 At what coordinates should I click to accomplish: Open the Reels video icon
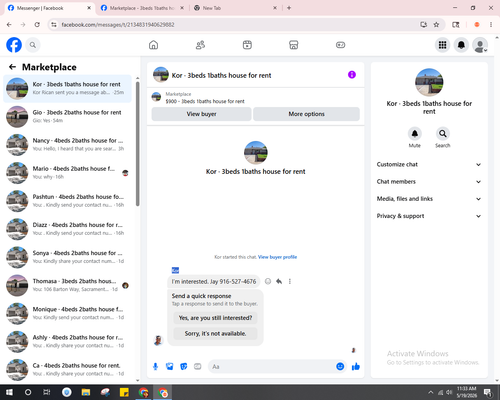pos(247,45)
